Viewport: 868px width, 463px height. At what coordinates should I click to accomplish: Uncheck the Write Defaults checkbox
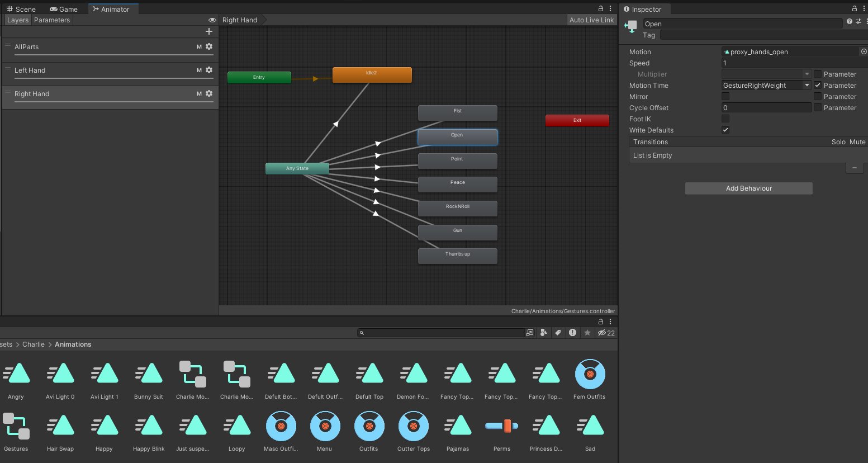725,130
